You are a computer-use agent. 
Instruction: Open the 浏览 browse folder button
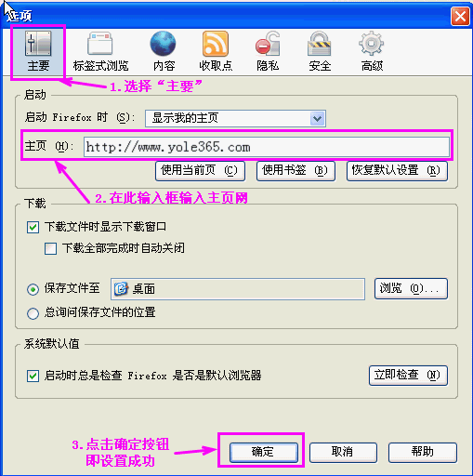click(x=411, y=289)
